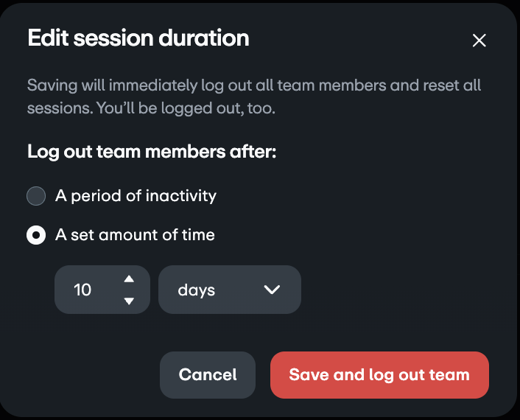Open the days time unit dropdown
The image size is (520, 420).
tap(229, 290)
